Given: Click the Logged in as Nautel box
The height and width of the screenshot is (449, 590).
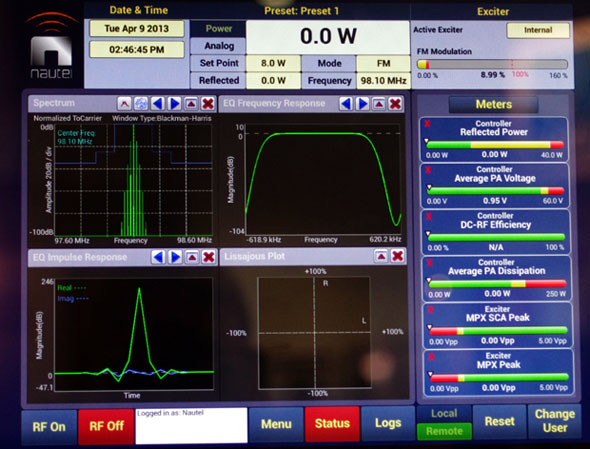Looking at the screenshot, I should pos(192,426).
